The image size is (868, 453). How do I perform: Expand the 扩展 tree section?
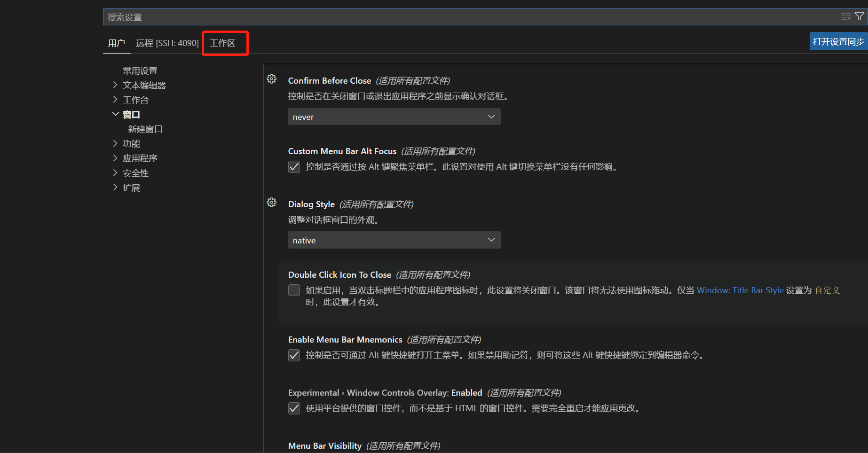point(115,187)
